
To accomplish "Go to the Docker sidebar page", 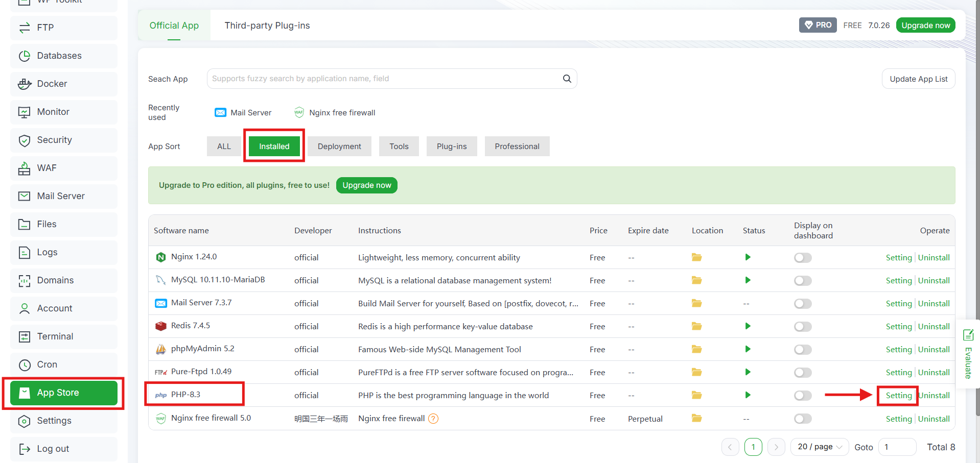I will [x=64, y=84].
